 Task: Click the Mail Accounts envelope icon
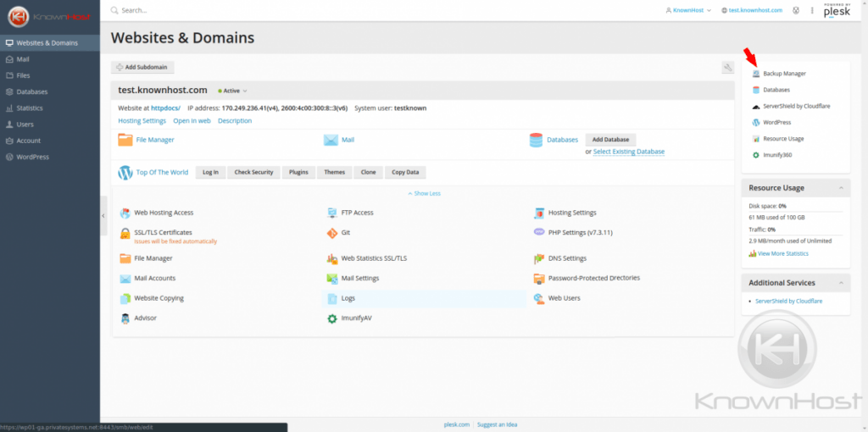tap(125, 278)
